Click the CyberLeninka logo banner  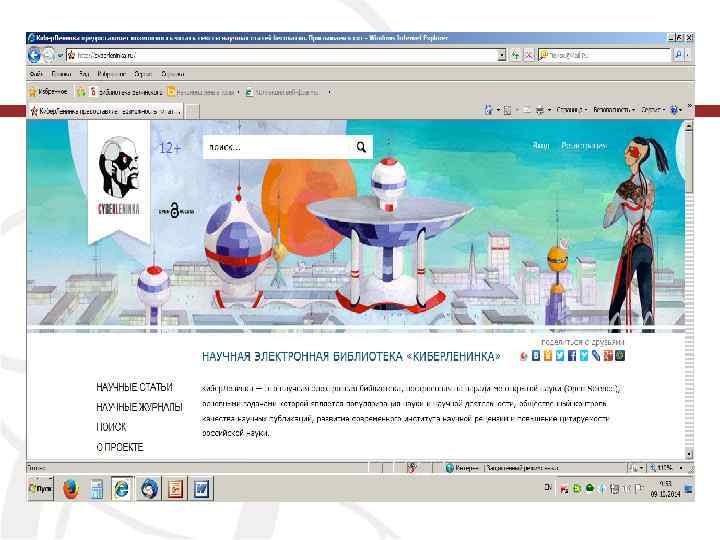click(x=119, y=180)
